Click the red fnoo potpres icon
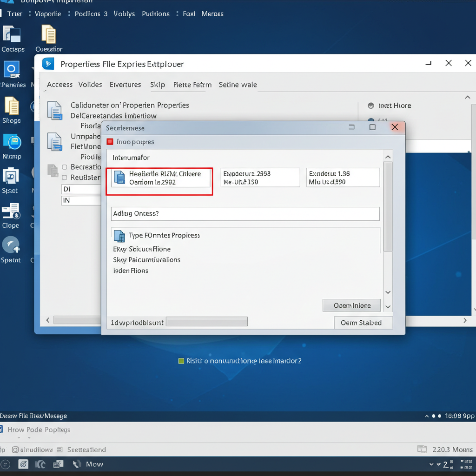 coord(110,141)
